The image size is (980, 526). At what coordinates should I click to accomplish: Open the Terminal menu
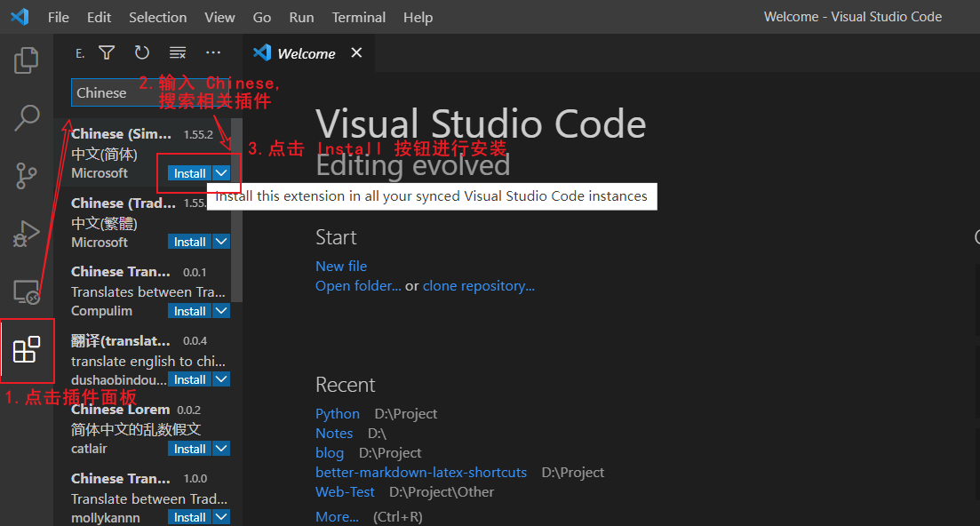click(x=358, y=17)
